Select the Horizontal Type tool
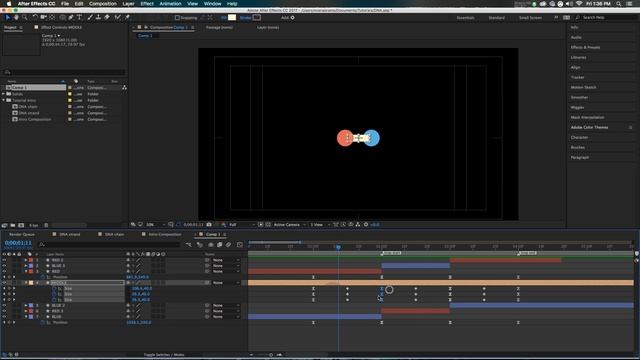640x360 pixels. [80, 18]
